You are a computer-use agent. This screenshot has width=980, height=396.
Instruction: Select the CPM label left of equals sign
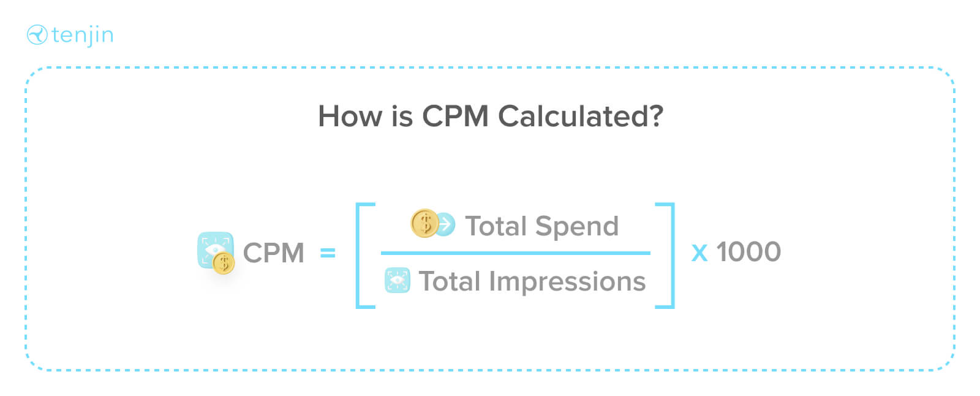[273, 253]
